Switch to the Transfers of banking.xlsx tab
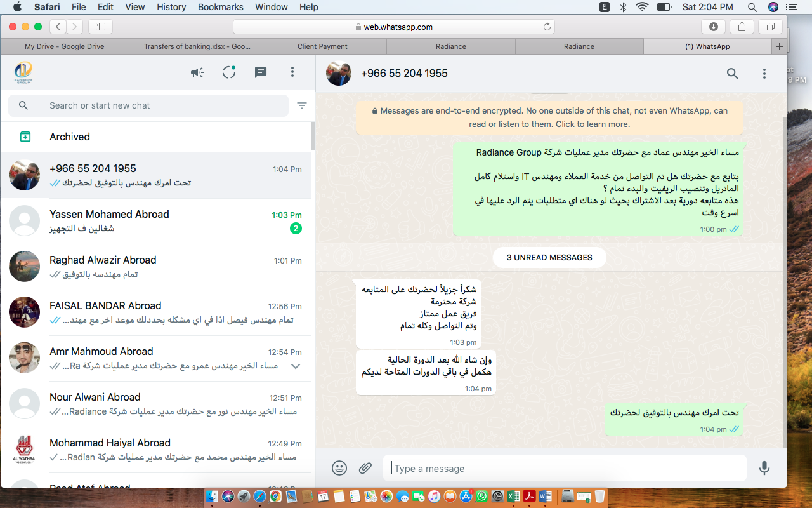The image size is (812, 508). click(193, 46)
